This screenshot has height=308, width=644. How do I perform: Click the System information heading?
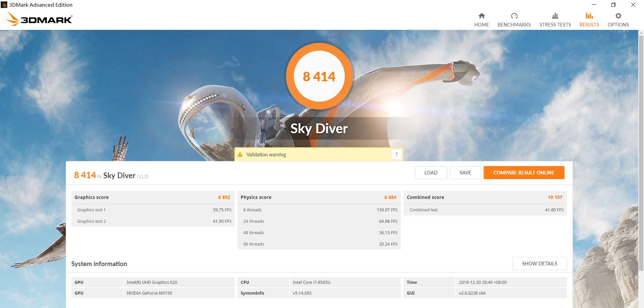99,264
